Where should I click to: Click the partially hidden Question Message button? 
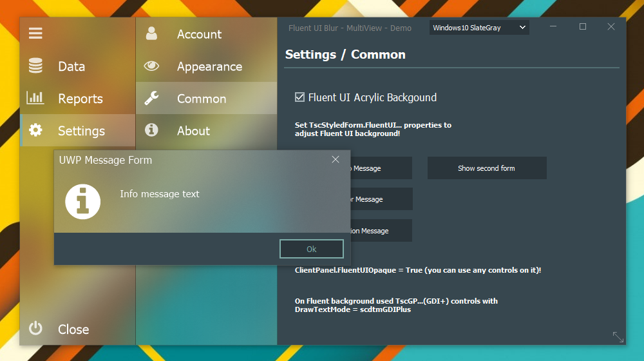tap(381, 231)
